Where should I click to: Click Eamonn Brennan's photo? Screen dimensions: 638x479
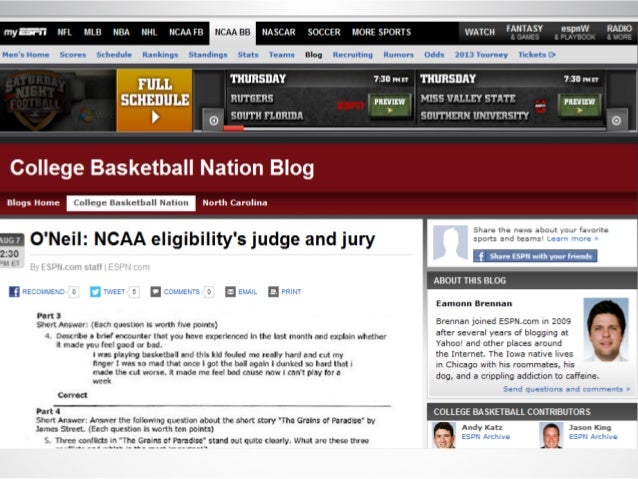606,330
